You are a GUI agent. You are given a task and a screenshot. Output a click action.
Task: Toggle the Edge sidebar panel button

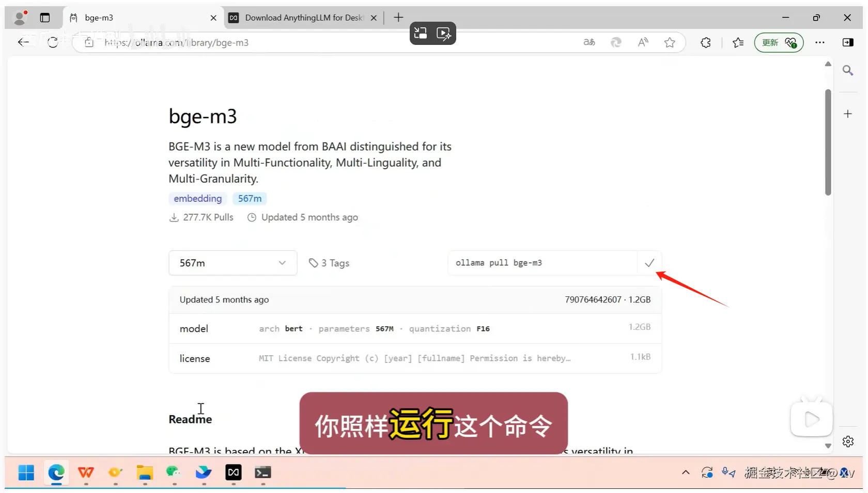[848, 42]
